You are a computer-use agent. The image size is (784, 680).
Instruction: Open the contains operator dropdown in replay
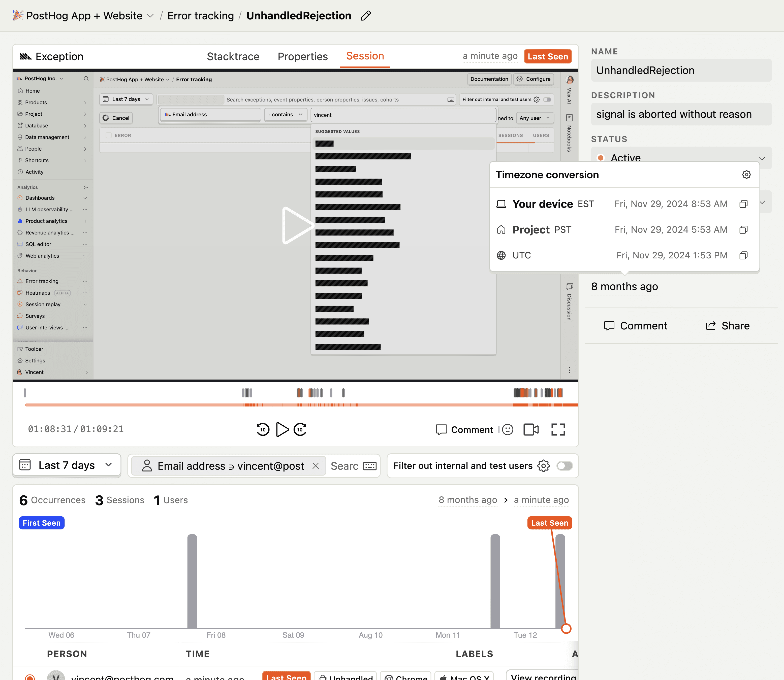coord(285,115)
